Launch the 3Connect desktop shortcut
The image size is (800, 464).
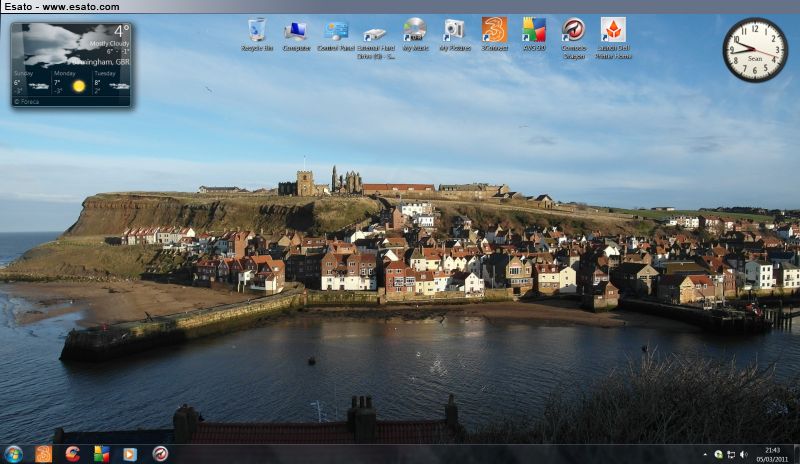pyautogui.click(x=494, y=30)
